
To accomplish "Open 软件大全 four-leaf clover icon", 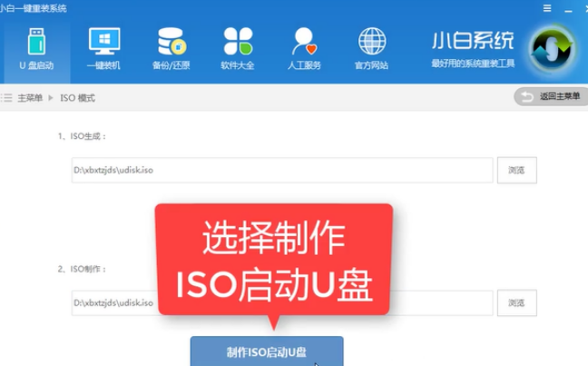I will (238, 41).
